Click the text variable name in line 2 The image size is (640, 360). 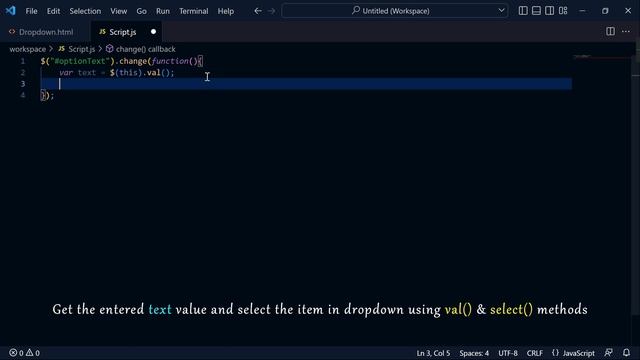87,73
